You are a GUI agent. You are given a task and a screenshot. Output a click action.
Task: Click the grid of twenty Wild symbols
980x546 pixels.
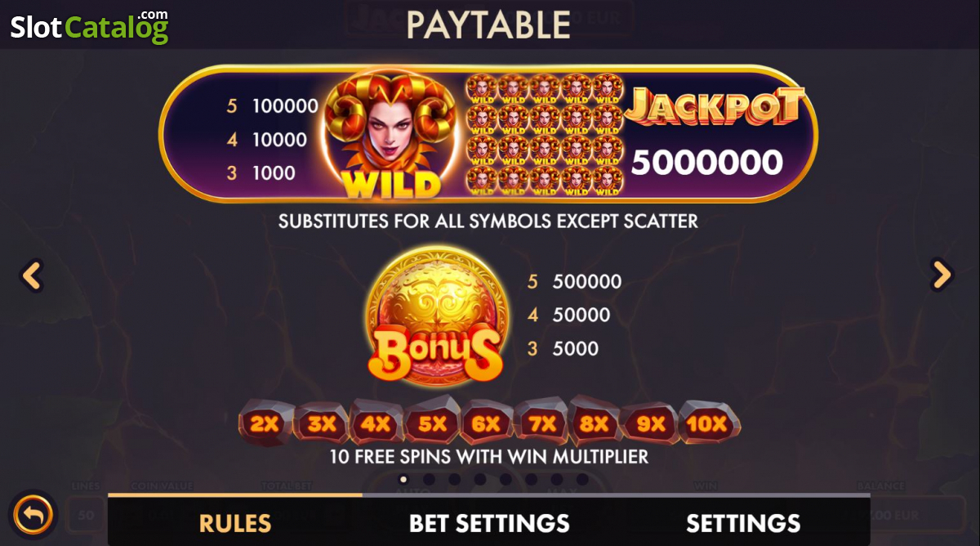click(x=545, y=136)
